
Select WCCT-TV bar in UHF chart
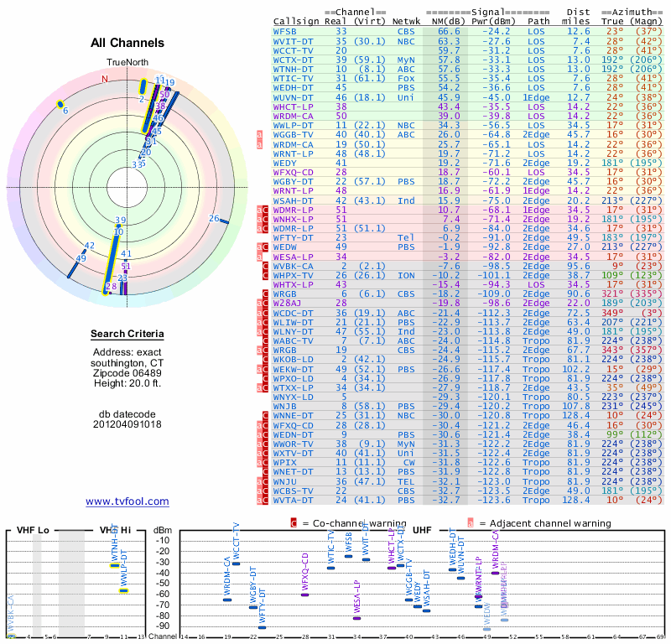pos(236,563)
